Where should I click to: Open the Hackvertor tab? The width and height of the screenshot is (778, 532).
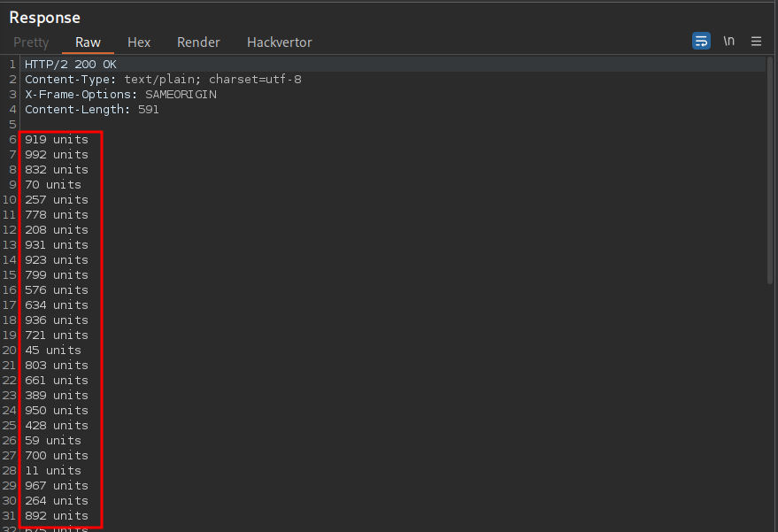(x=279, y=42)
